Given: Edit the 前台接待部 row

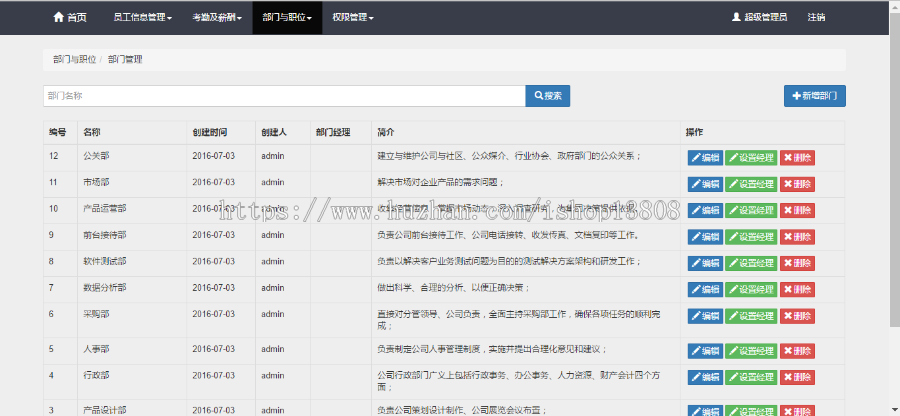Looking at the screenshot, I should pos(705,237).
